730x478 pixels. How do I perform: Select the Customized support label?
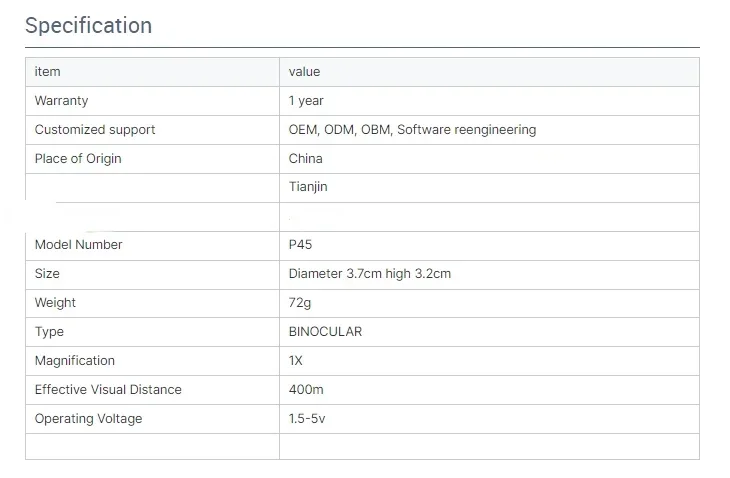click(95, 130)
